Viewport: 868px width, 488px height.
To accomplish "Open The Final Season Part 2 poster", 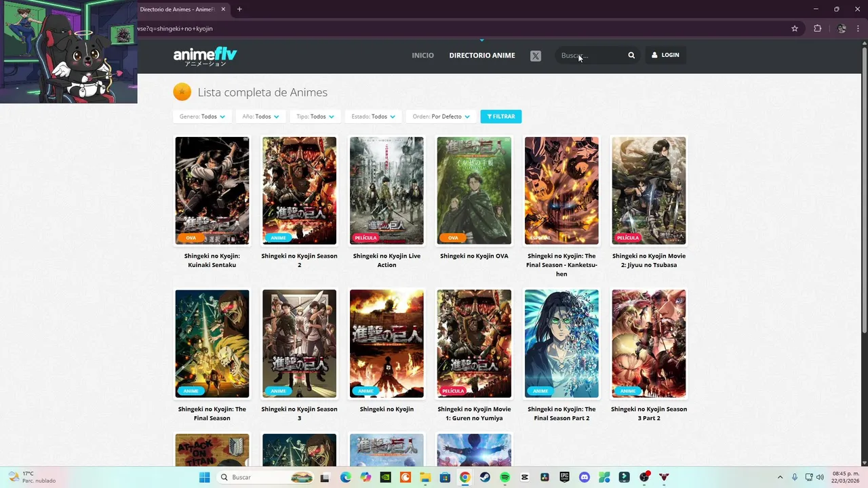I will pos(561,344).
